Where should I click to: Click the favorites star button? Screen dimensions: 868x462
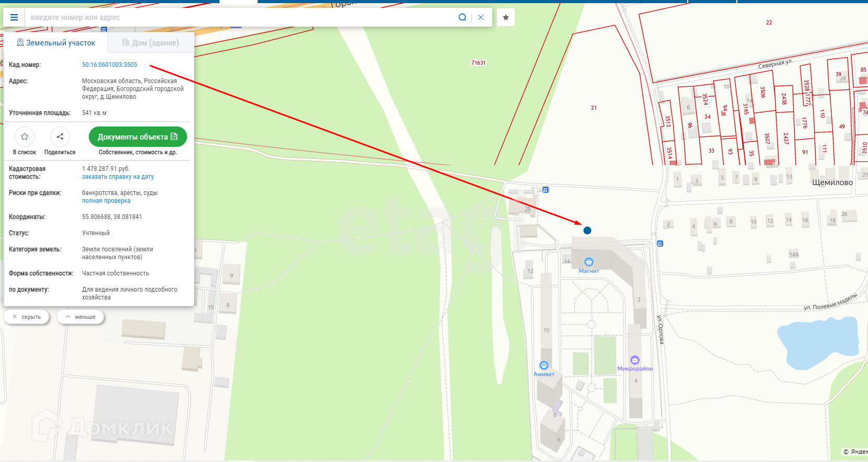[506, 17]
